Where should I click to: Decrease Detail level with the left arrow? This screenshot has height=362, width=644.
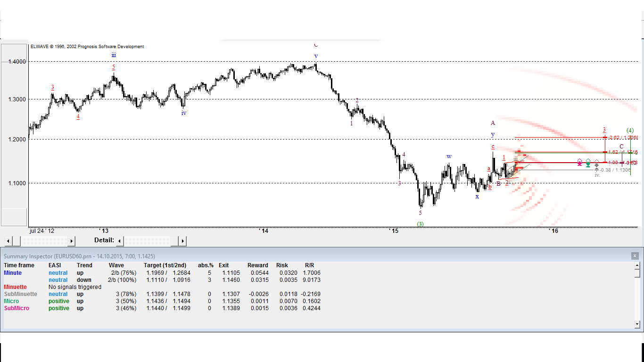click(120, 241)
